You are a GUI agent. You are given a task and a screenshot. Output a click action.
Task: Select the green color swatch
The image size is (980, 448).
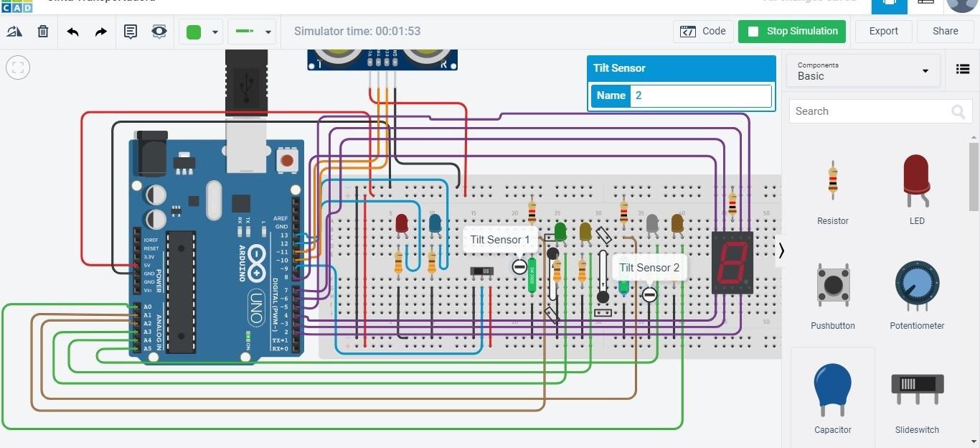click(x=194, y=31)
